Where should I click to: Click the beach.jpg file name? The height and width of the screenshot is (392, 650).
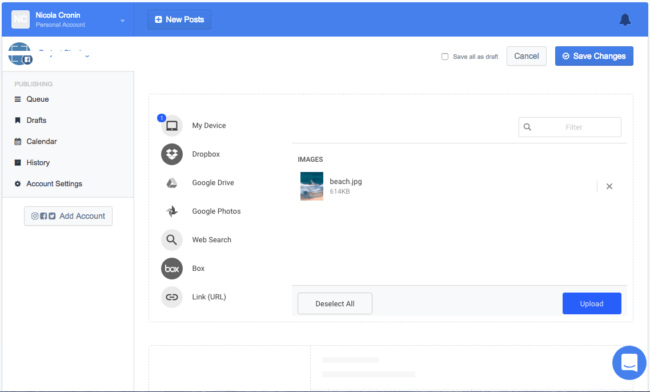coord(346,181)
